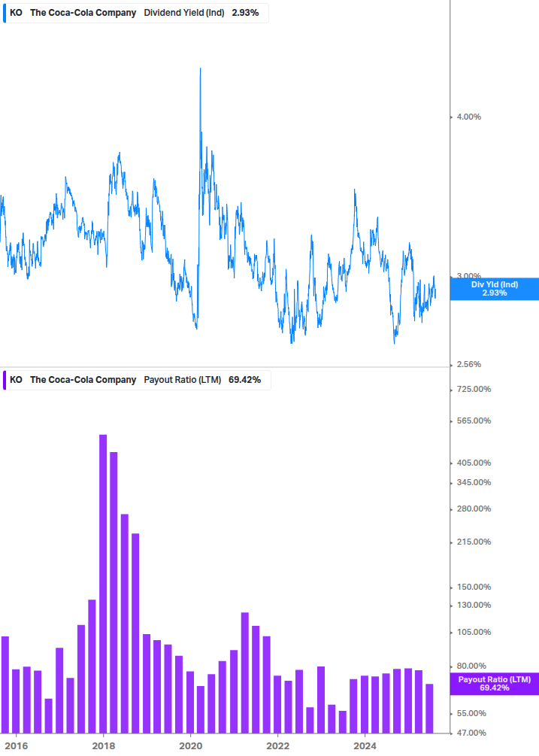
Task: Click the 130.00% axis label
Action: [474, 605]
